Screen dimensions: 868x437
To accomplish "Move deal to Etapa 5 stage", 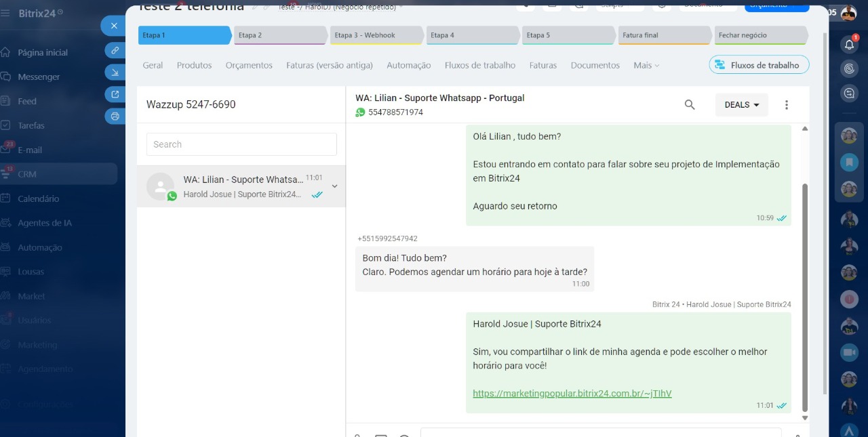I will point(569,35).
